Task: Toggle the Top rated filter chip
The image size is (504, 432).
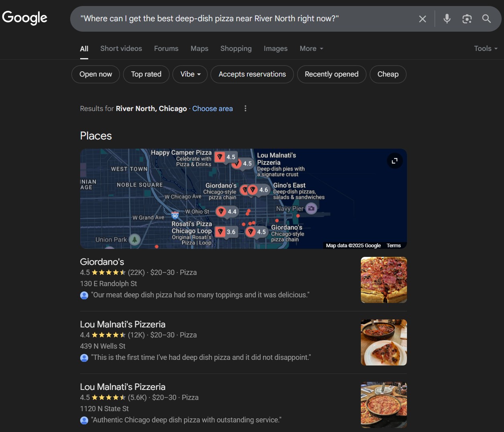Action: tap(146, 74)
